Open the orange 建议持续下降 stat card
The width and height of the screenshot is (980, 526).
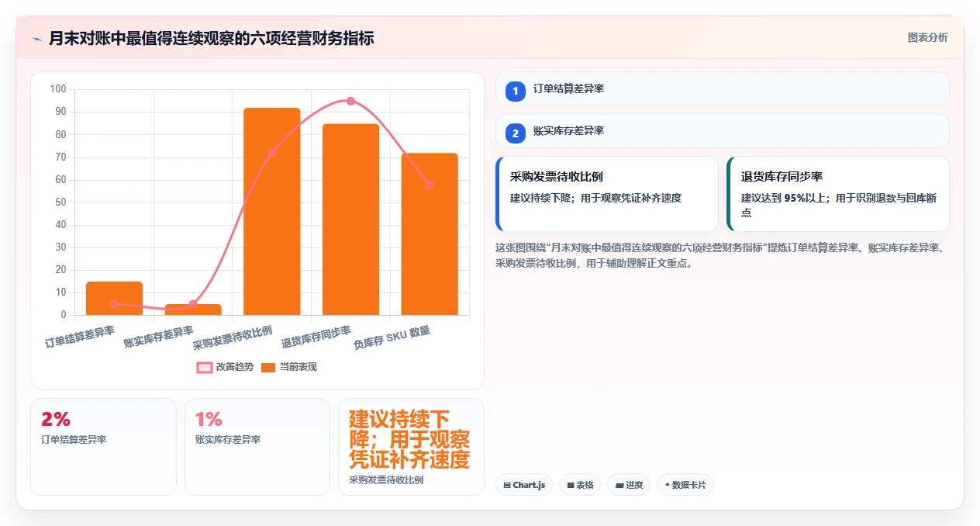click(412, 446)
